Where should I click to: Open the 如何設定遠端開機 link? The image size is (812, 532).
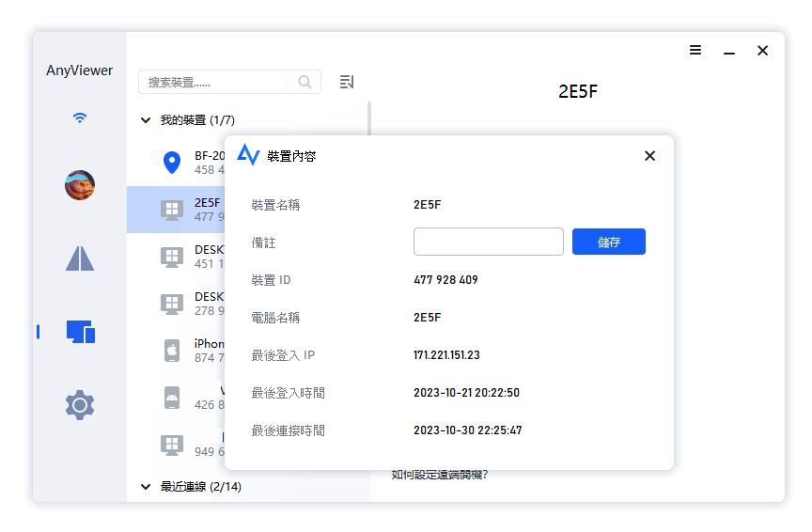(x=440, y=475)
